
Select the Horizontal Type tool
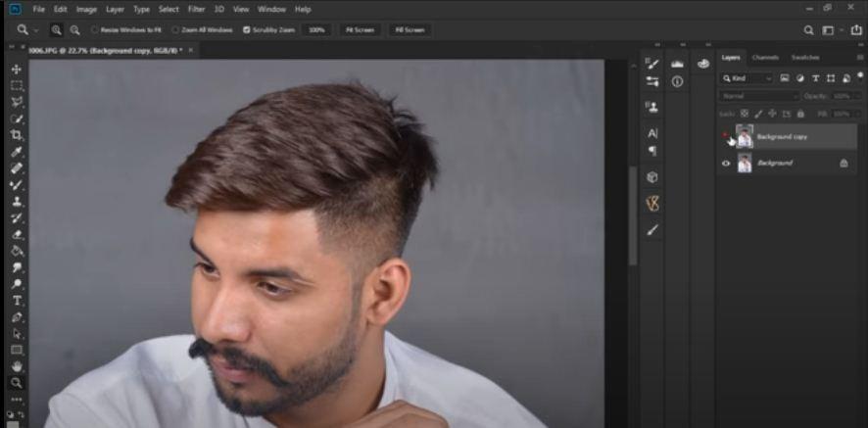point(17,301)
